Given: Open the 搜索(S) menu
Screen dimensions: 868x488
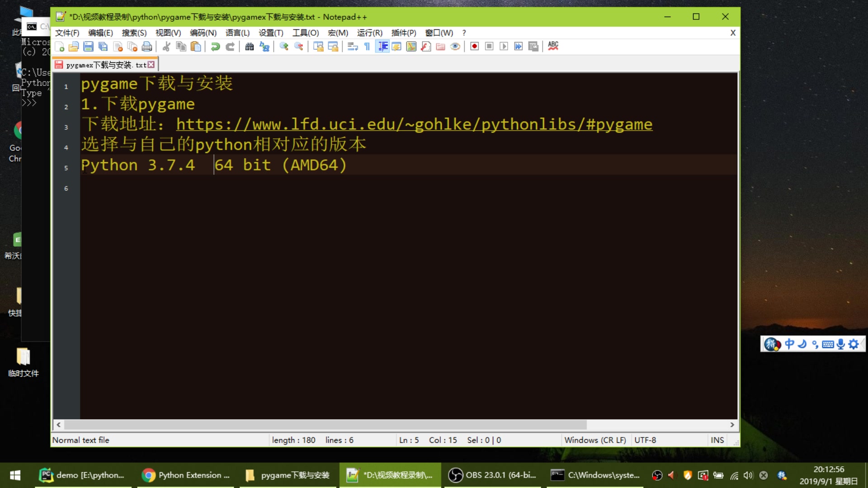Looking at the screenshot, I should [x=134, y=33].
